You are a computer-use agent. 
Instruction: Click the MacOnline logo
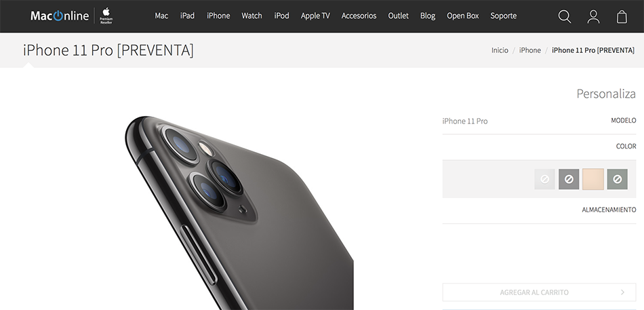60,16
